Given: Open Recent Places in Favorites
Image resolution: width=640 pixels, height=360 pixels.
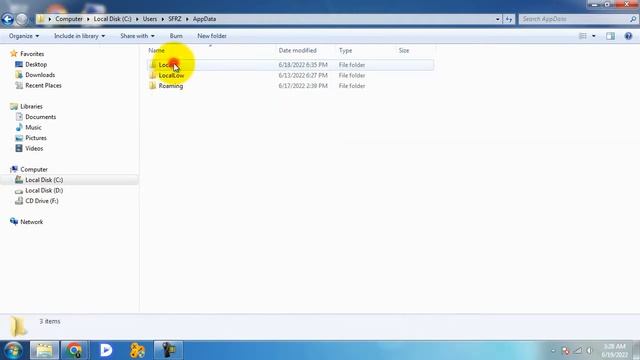Looking at the screenshot, I should click(43, 86).
